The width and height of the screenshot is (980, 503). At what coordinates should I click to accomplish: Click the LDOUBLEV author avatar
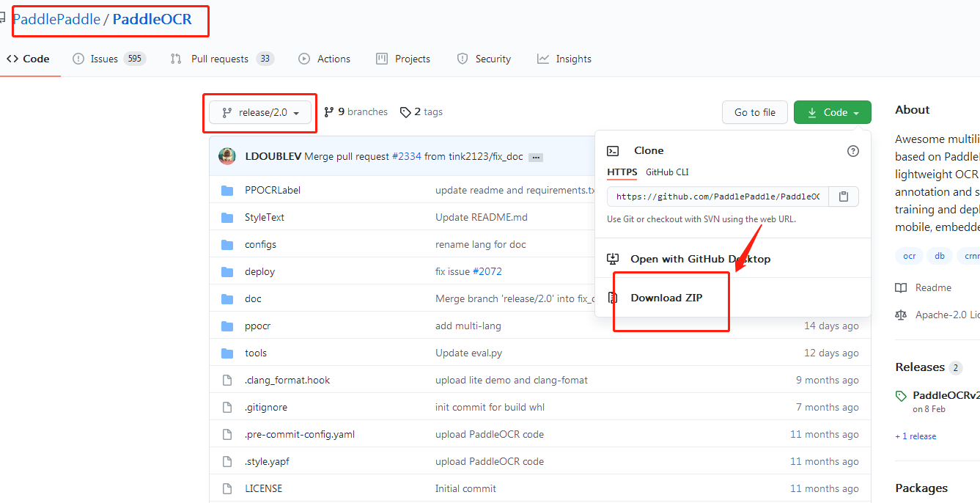(x=228, y=155)
